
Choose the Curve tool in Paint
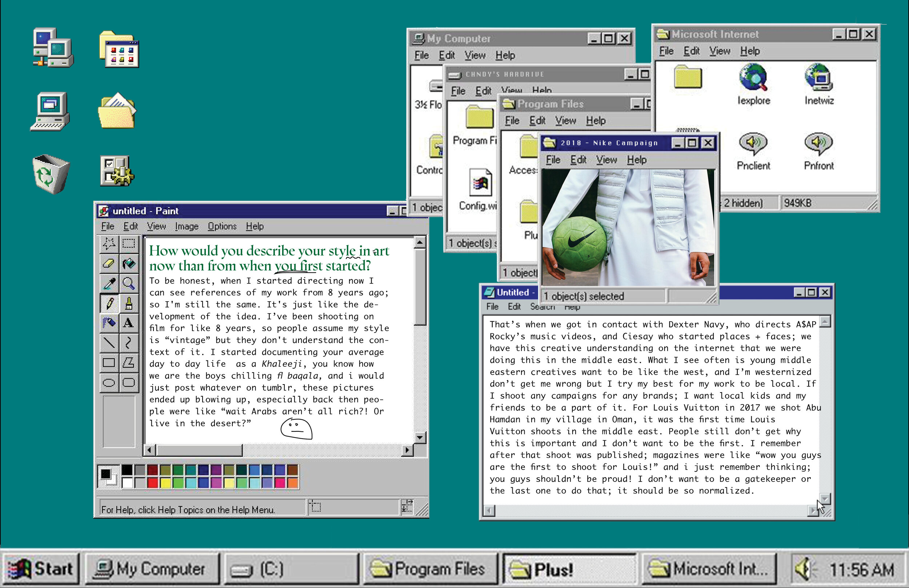[129, 343]
